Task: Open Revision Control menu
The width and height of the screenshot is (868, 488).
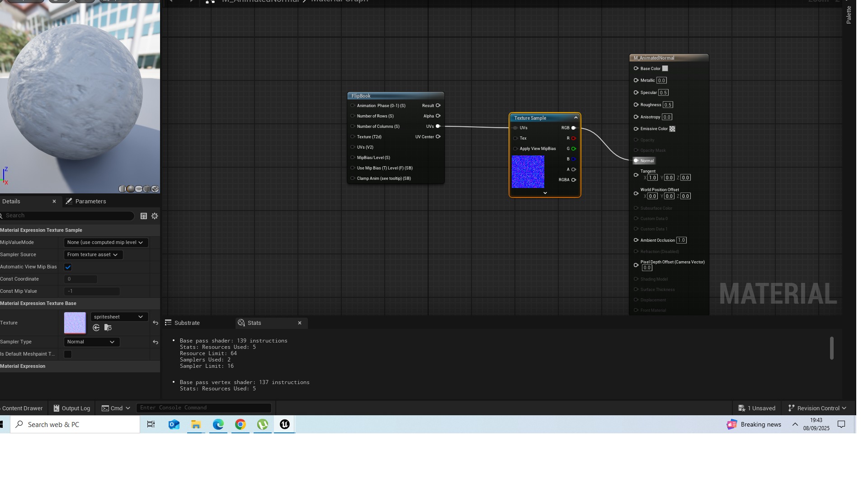Action: pos(817,408)
